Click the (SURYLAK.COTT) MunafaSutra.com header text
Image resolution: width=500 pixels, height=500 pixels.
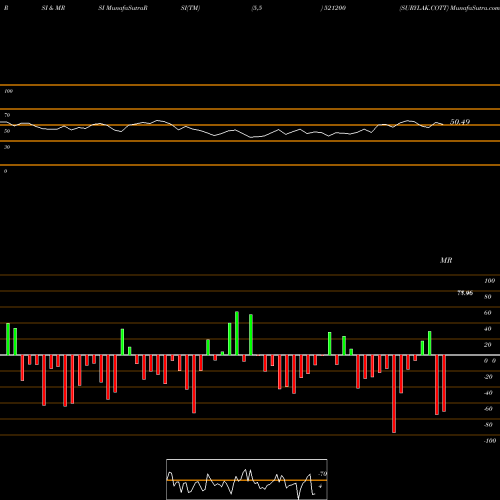tap(449, 8)
